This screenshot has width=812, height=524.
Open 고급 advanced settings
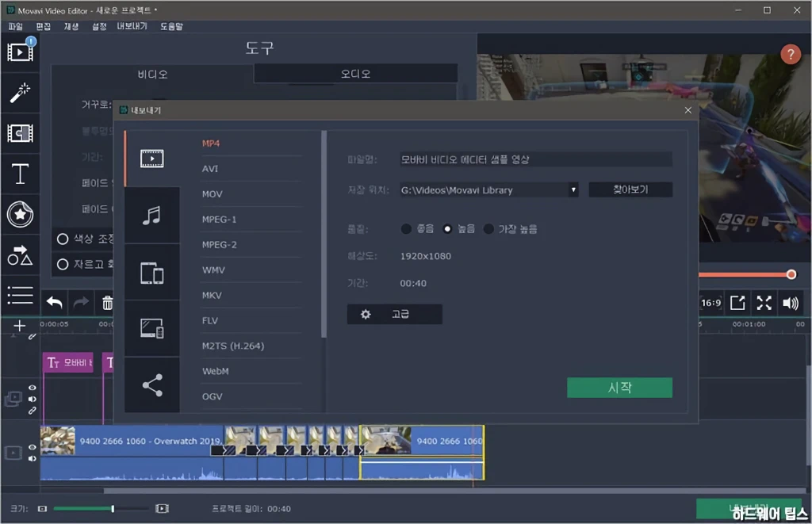(395, 314)
